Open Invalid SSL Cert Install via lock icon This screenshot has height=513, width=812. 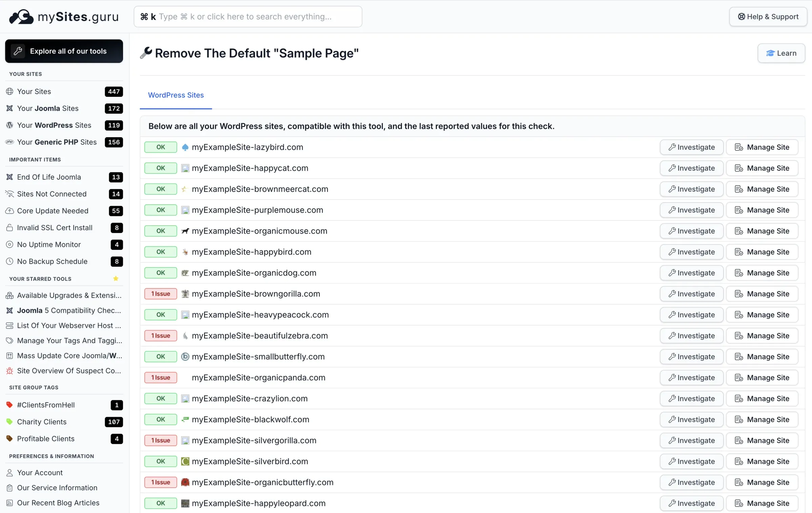click(x=9, y=228)
